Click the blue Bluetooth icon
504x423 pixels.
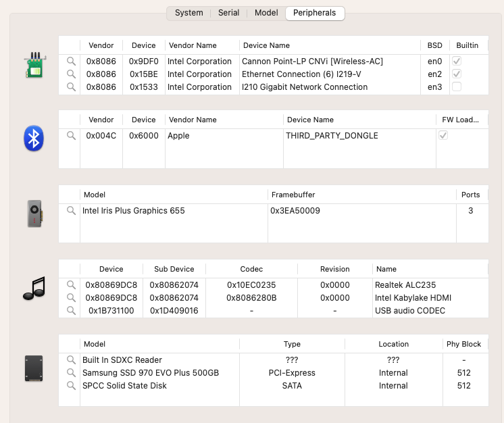coord(34,139)
